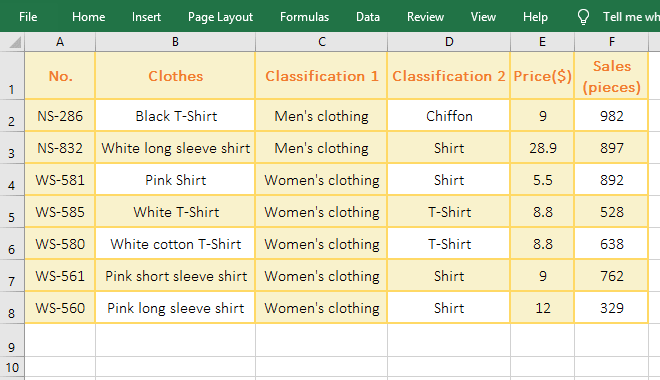Viewport: 660px width, 380px height.
Task: Select cell containing WS-580
Action: [x=60, y=244]
